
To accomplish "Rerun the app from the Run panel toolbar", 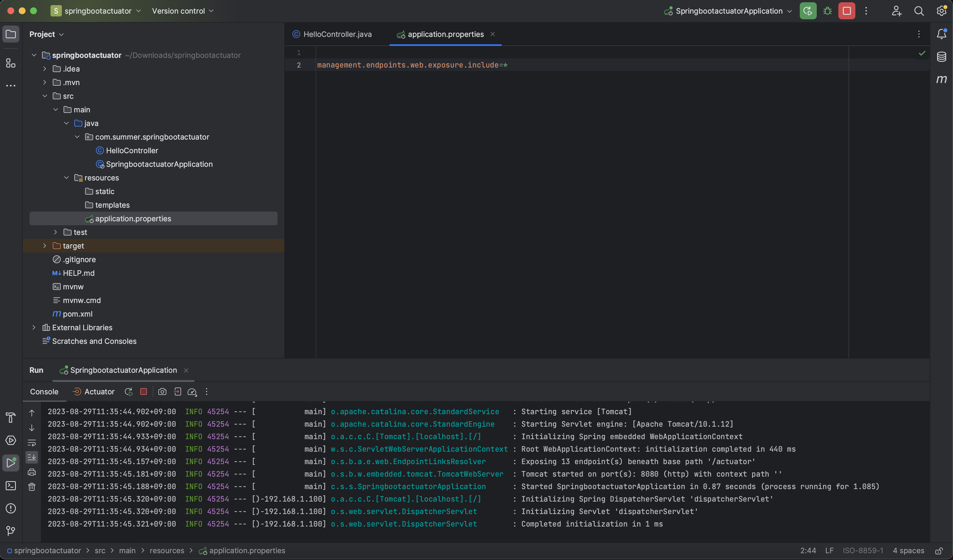I will tap(129, 392).
